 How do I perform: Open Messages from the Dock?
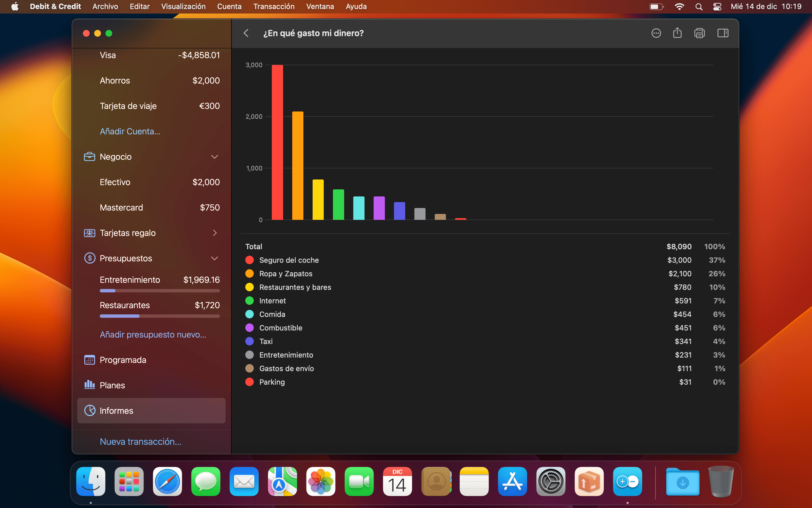[x=206, y=481]
